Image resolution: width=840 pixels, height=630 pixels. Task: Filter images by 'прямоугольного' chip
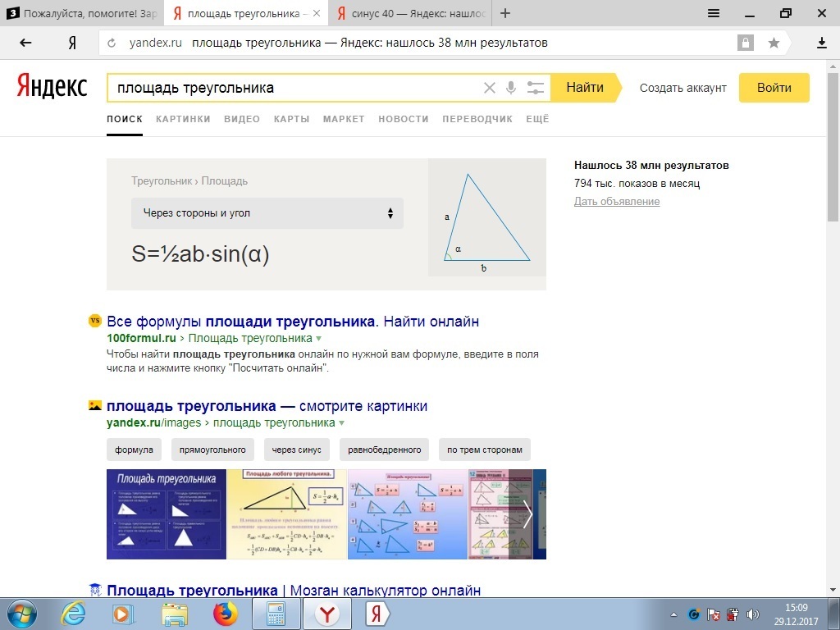pyautogui.click(x=212, y=450)
